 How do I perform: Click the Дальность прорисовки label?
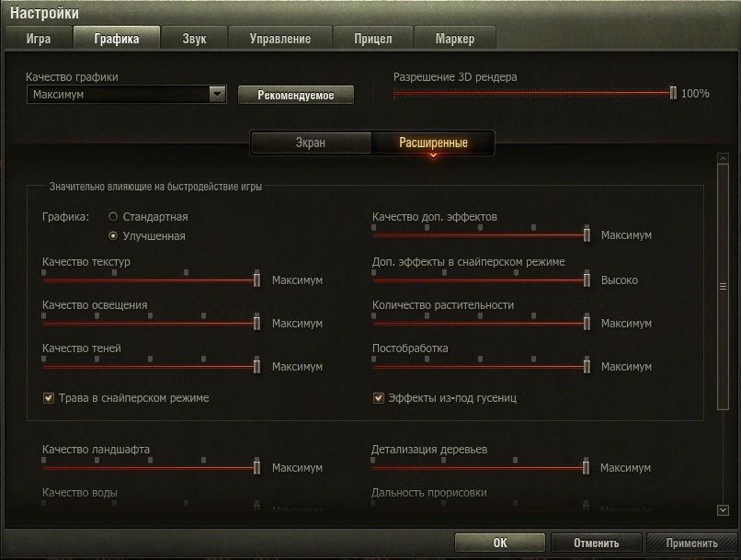[x=429, y=493]
